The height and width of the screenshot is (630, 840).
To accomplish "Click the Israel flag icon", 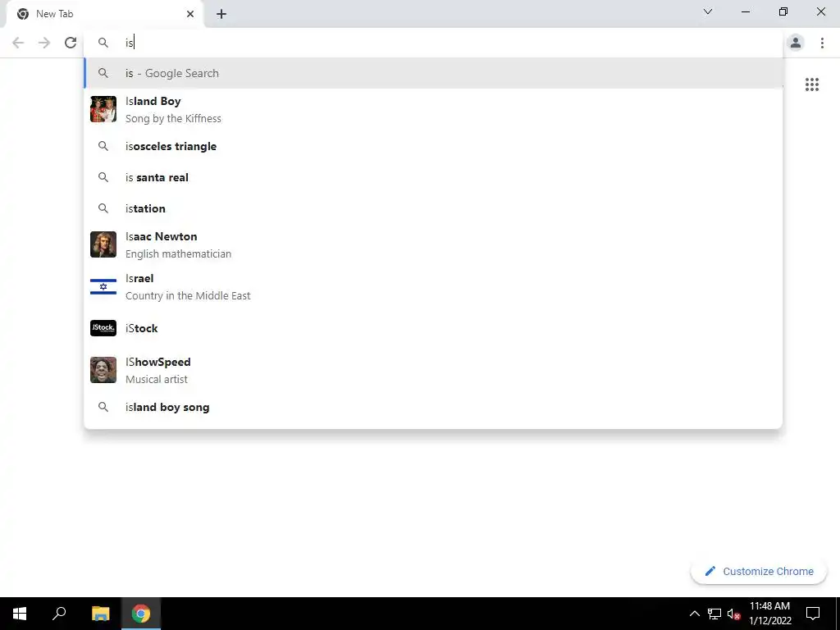I will 103,286.
